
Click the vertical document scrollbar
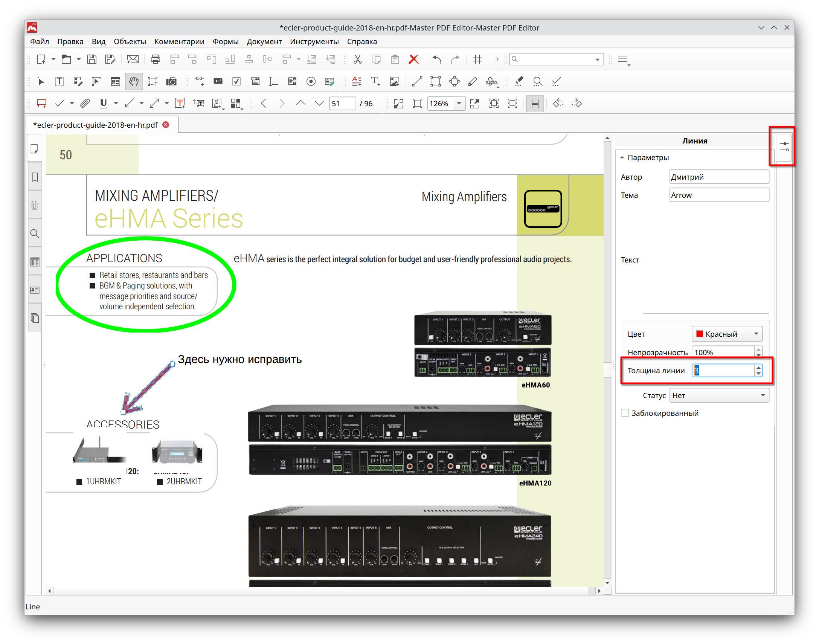click(x=607, y=360)
